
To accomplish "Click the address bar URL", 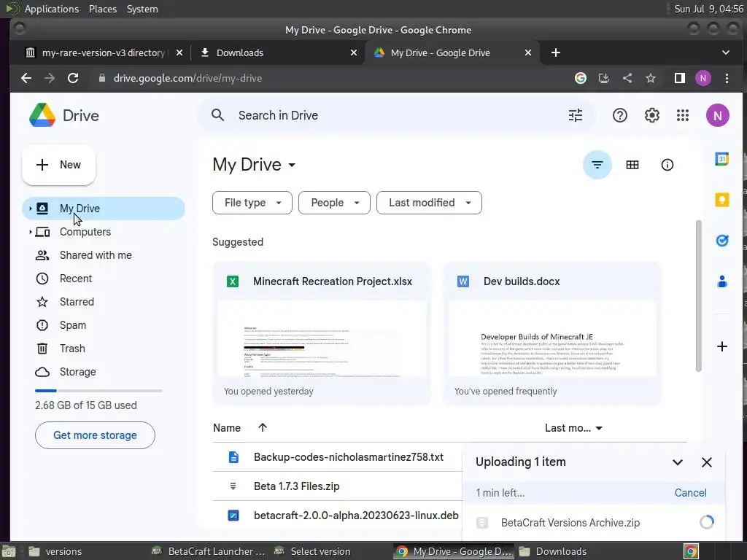I will [187, 78].
